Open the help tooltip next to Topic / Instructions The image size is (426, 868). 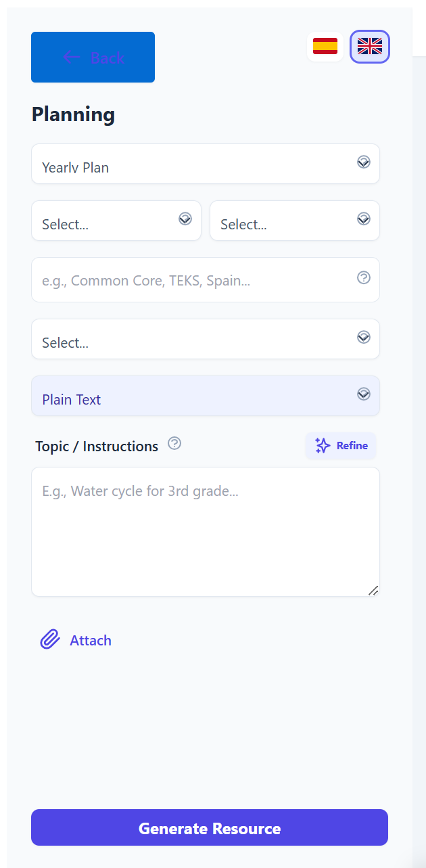tap(174, 443)
